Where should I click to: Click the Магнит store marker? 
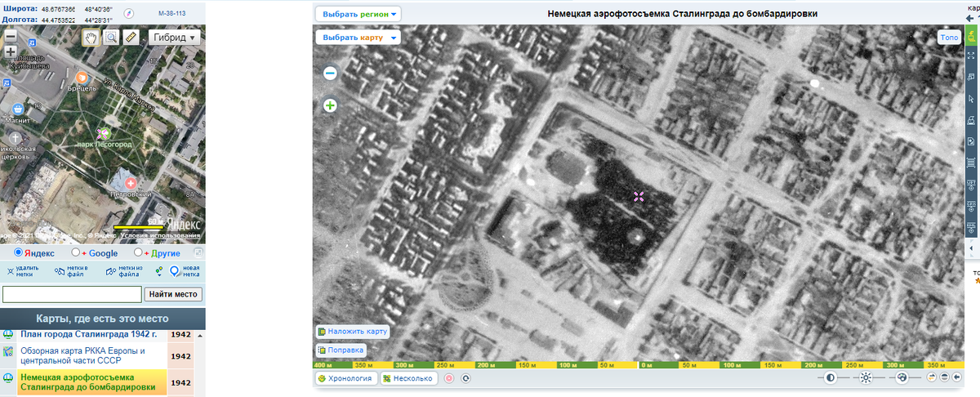16,108
